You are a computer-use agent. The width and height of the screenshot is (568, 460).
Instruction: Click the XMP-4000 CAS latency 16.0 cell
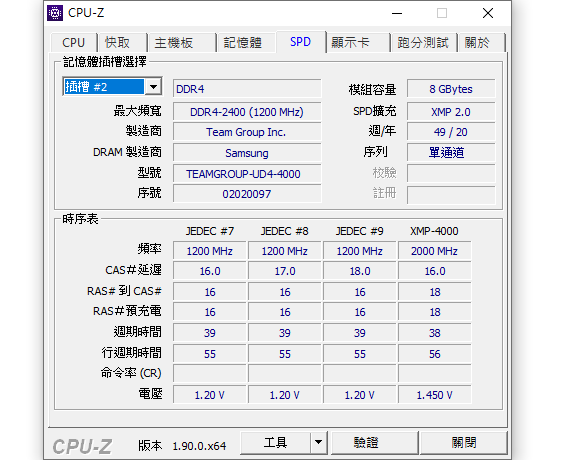point(435,271)
